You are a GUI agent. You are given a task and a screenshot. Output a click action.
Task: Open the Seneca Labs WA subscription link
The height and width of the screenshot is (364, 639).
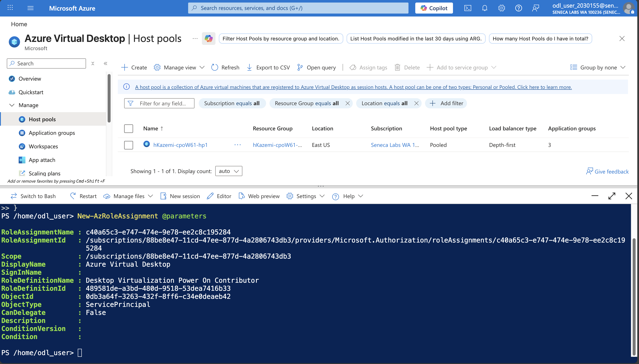395,145
